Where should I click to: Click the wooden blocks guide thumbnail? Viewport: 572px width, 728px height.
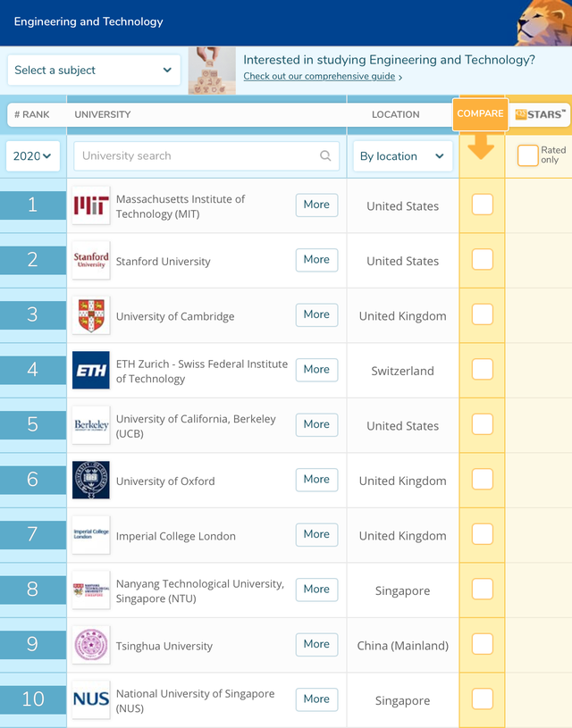[x=212, y=71]
